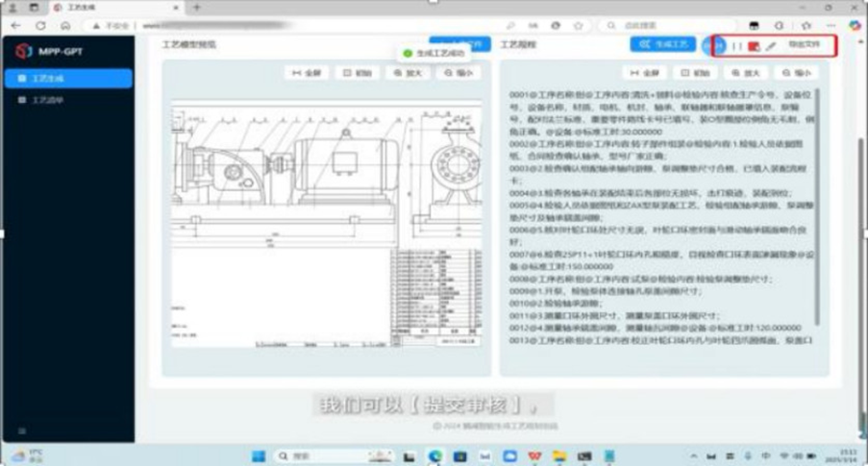
Task: Click the process text panel scrollbar
Action: [817, 208]
